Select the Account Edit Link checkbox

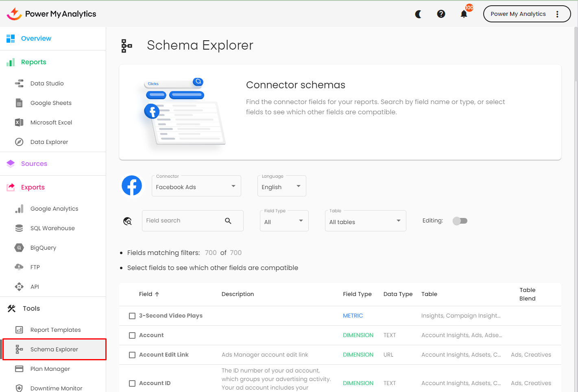point(132,355)
